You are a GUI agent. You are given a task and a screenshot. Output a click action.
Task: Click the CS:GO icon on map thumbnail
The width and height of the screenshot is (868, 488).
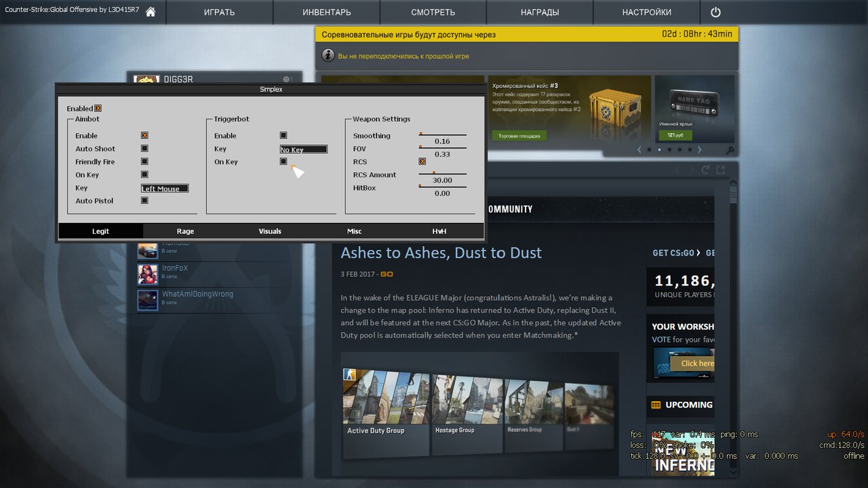(349, 374)
